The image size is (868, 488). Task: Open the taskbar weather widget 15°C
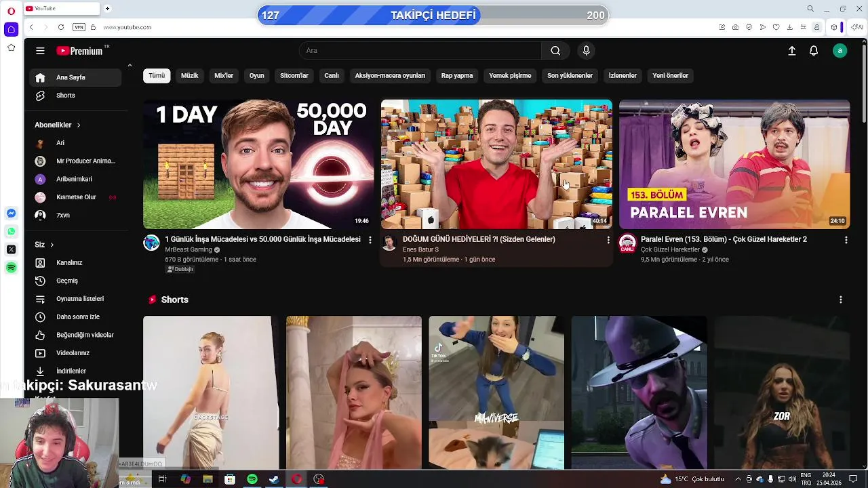692,479
